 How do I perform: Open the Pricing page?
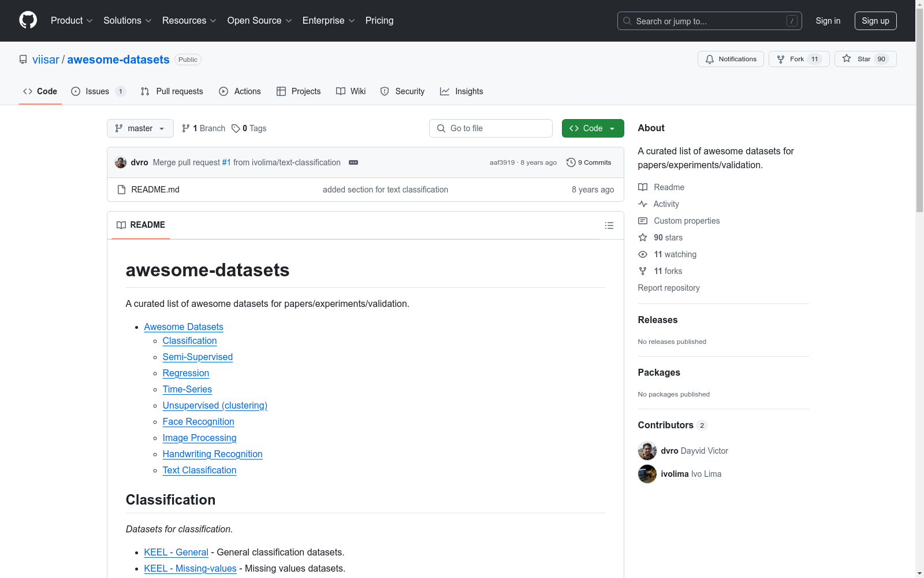pos(379,21)
